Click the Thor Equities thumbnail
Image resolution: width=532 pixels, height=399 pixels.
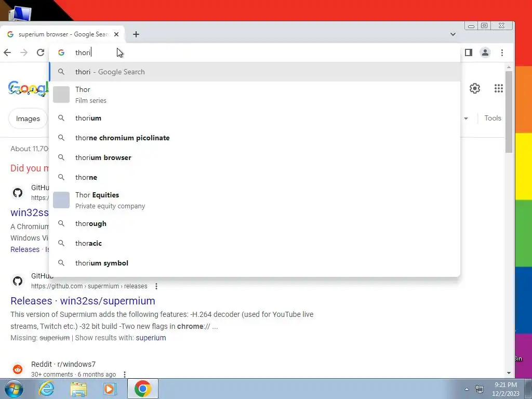click(x=61, y=200)
